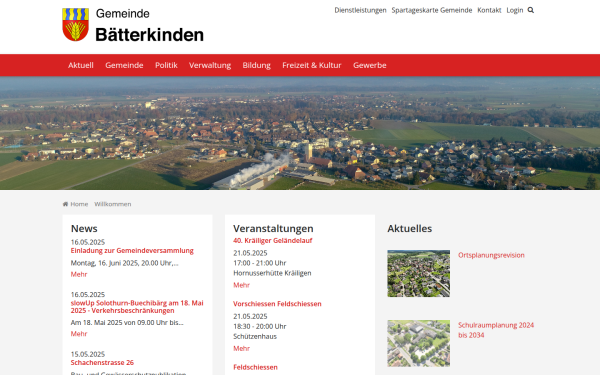The height and width of the screenshot is (375, 600).
Task: Click the search magnifier icon
Action: pos(530,10)
